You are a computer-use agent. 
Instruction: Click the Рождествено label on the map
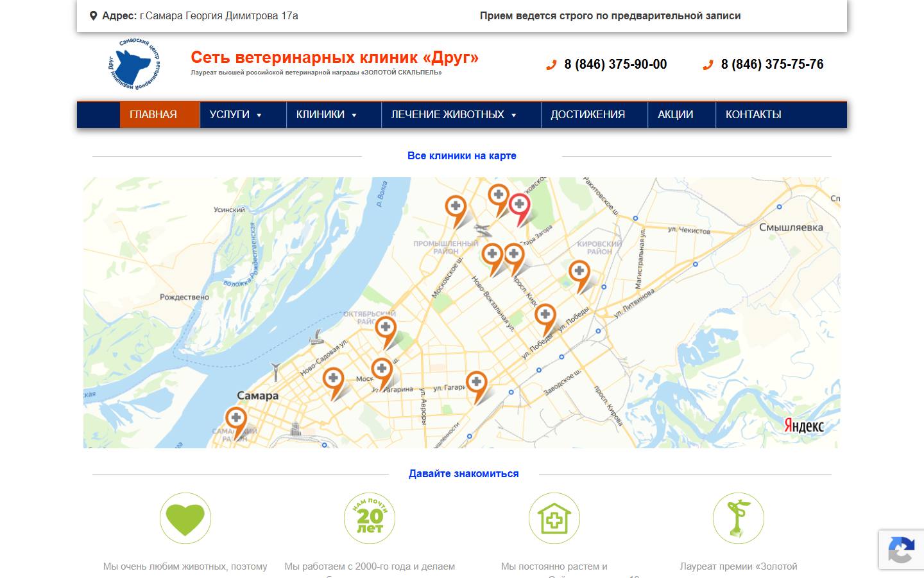[x=185, y=297]
